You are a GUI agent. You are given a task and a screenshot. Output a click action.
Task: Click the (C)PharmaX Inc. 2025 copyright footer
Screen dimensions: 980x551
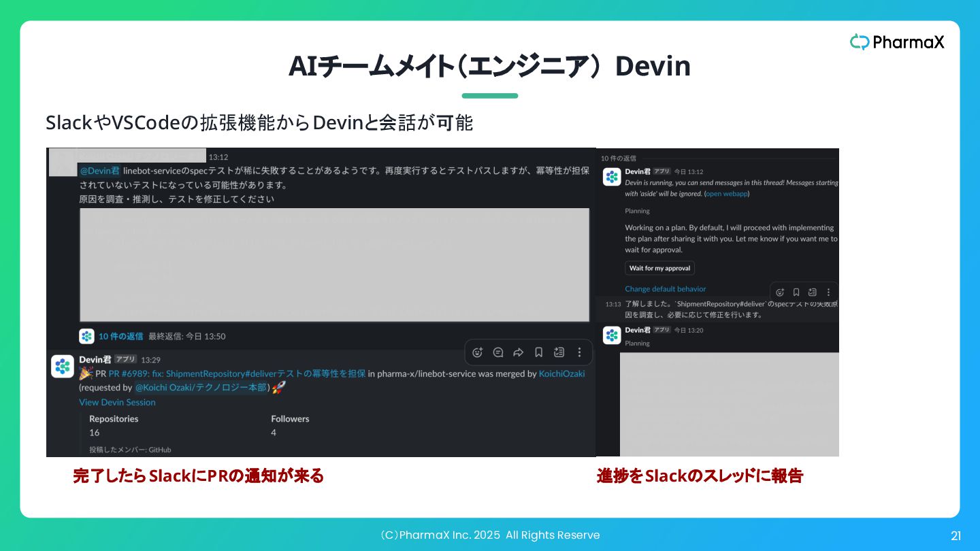point(490,535)
